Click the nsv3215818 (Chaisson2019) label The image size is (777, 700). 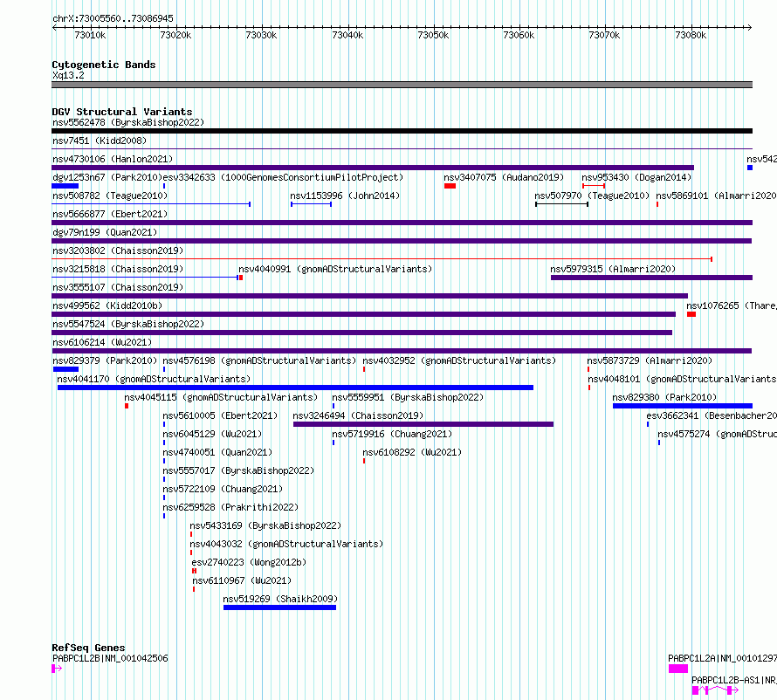click(x=118, y=269)
